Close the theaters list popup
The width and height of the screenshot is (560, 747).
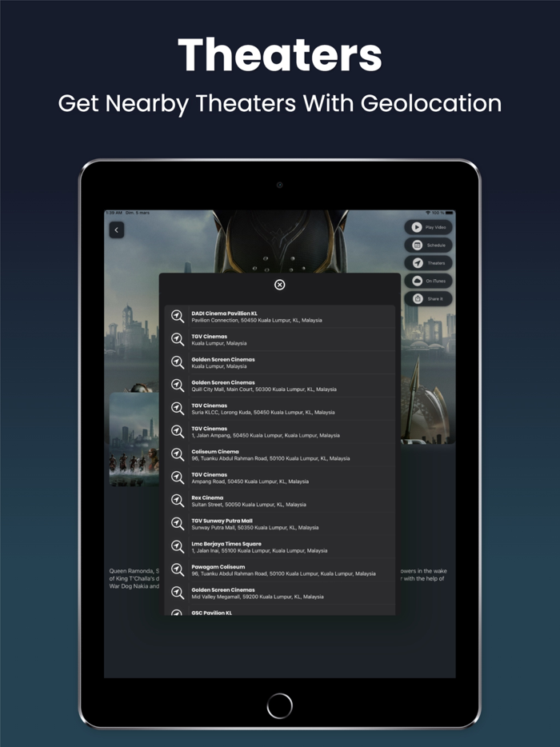click(280, 285)
